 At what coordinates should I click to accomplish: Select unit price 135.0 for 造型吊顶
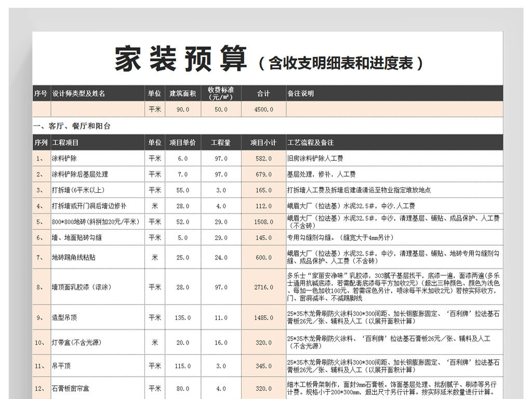coord(182,319)
